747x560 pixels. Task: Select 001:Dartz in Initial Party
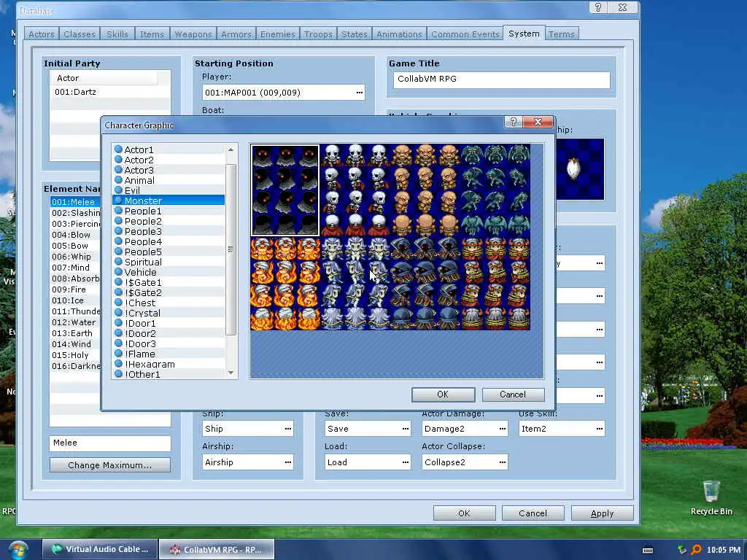110,92
